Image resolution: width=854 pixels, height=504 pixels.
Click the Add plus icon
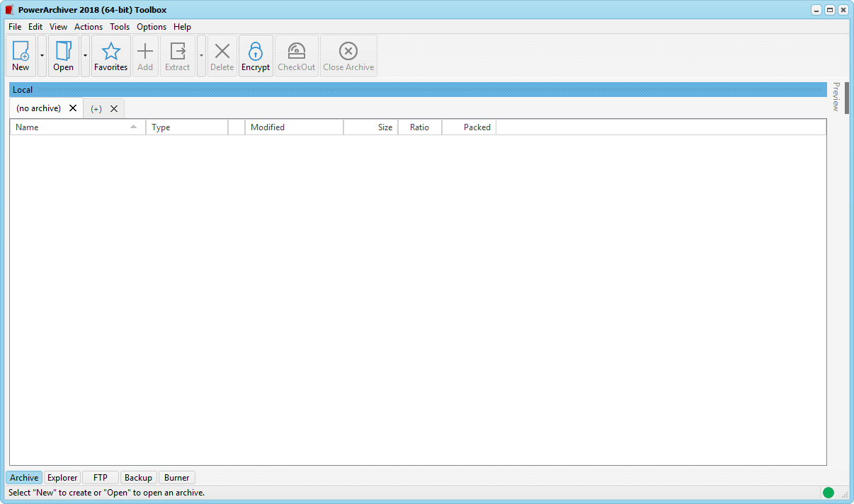click(145, 52)
